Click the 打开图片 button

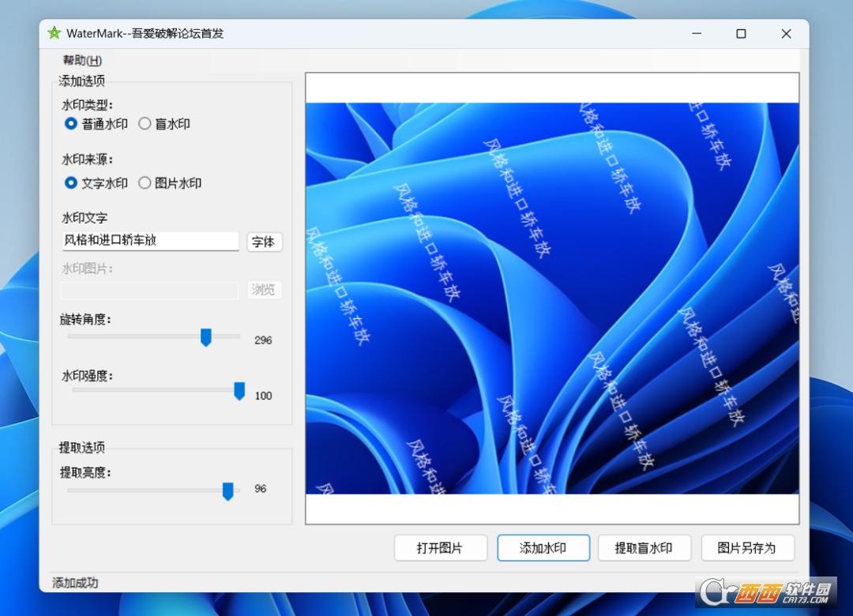440,548
